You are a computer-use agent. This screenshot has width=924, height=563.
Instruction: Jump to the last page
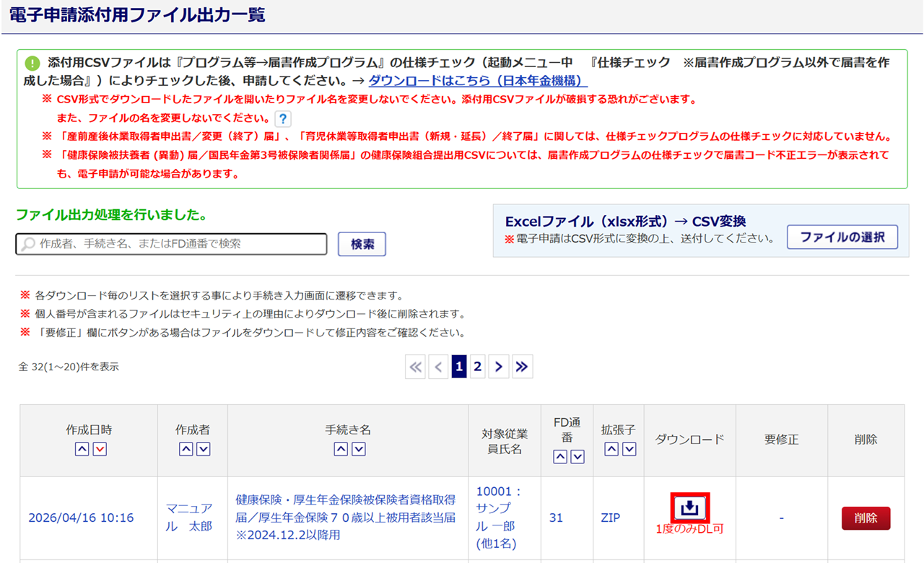[522, 367]
